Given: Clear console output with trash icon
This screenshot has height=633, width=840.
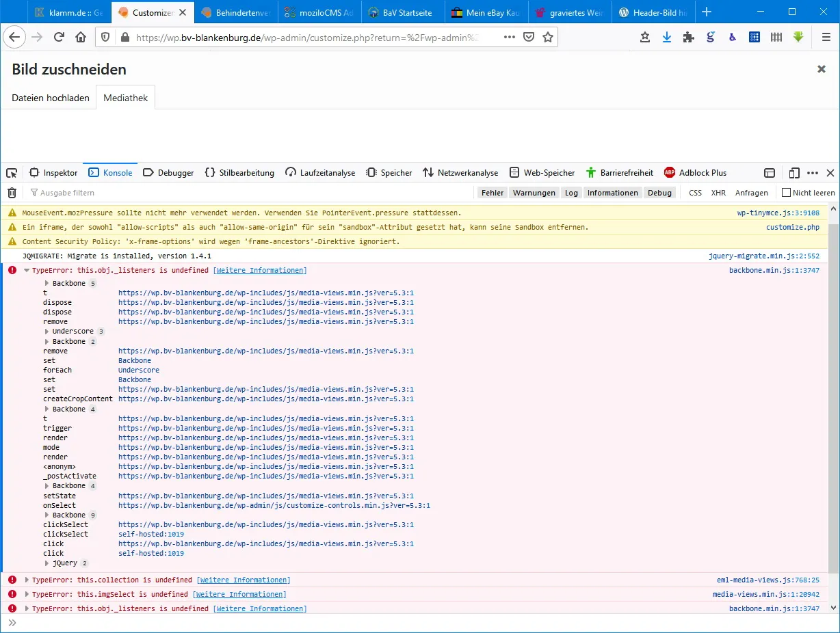Looking at the screenshot, I should pos(12,193).
